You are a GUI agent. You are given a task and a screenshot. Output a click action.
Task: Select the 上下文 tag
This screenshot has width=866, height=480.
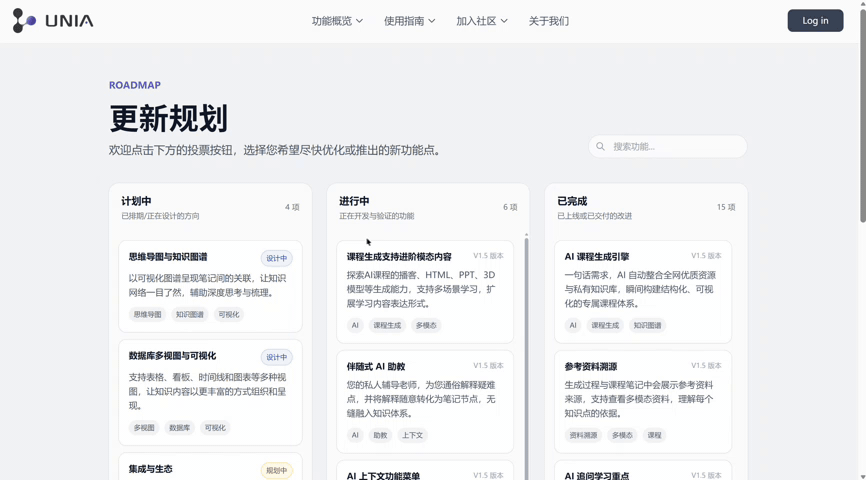(412, 435)
